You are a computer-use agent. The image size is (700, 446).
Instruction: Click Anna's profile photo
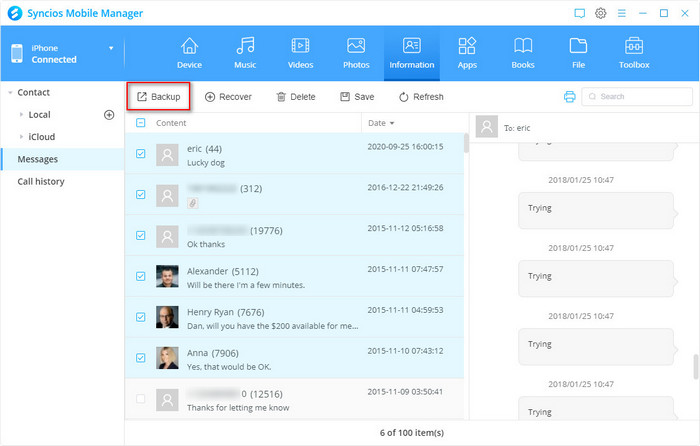tap(167, 358)
